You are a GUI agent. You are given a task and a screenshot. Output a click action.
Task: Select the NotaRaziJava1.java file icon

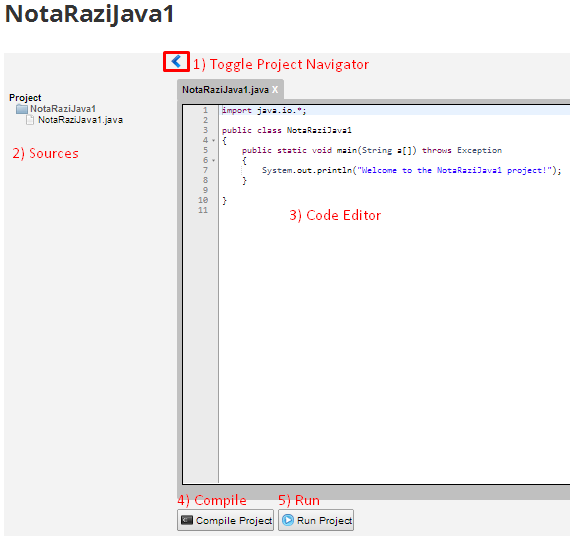30,120
